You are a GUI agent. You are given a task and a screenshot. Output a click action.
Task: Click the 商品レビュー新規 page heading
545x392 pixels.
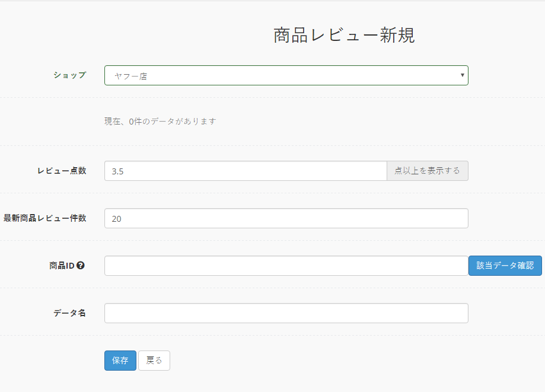[x=344, y=35]
